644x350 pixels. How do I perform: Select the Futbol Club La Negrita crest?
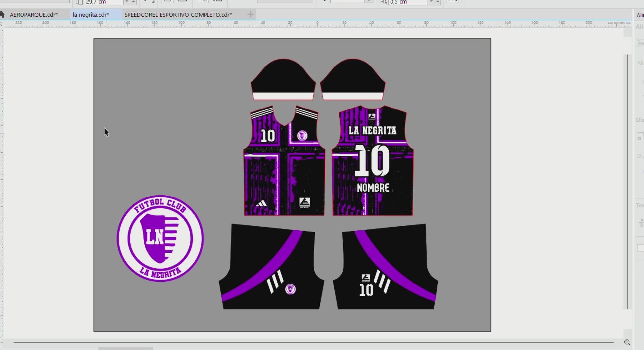click(x=160, y=238)
